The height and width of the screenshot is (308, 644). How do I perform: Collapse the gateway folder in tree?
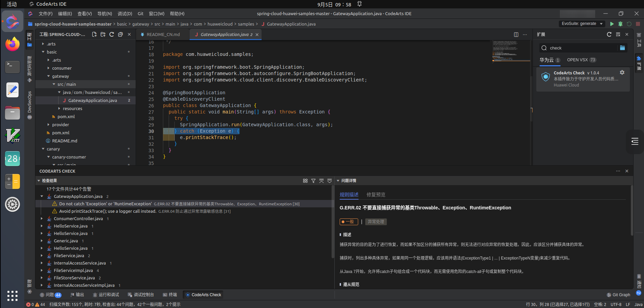49,76
